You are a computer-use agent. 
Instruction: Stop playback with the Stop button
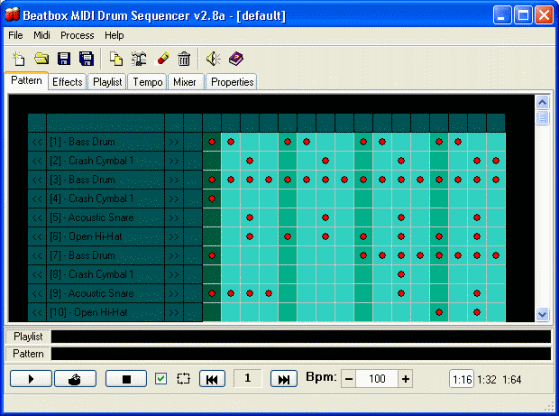pyautogui.click(x=126, y=379)
